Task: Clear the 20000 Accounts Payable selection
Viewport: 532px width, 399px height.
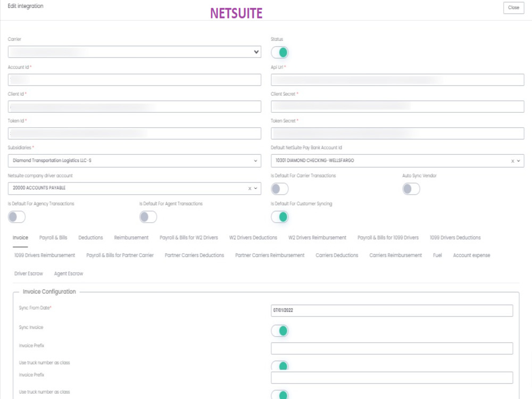Action: click(x=250, y=189)
